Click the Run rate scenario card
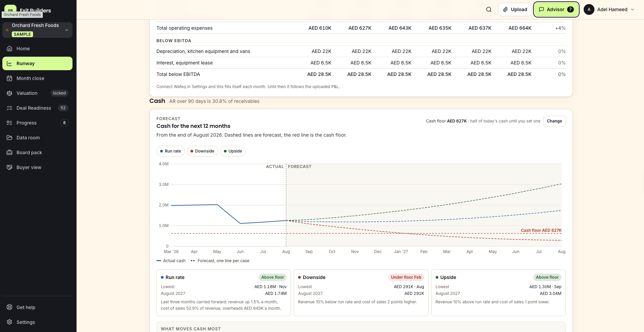This screenshot has height=332, width=644. pos(224,293)
